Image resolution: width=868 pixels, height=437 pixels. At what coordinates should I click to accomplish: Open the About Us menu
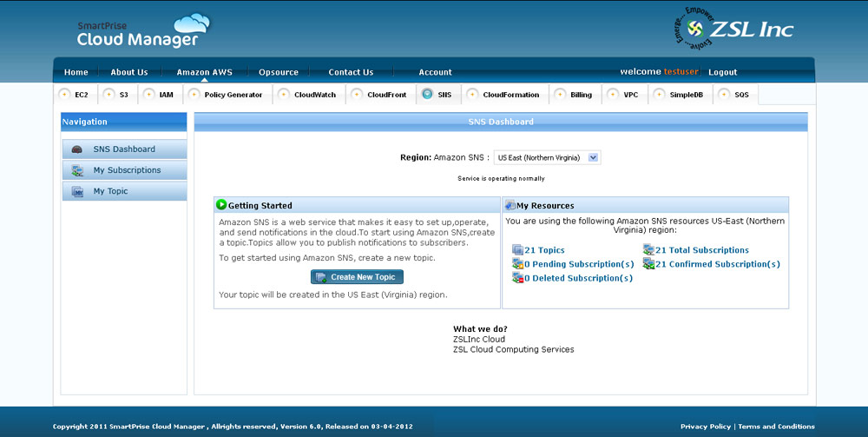[129, 72]
